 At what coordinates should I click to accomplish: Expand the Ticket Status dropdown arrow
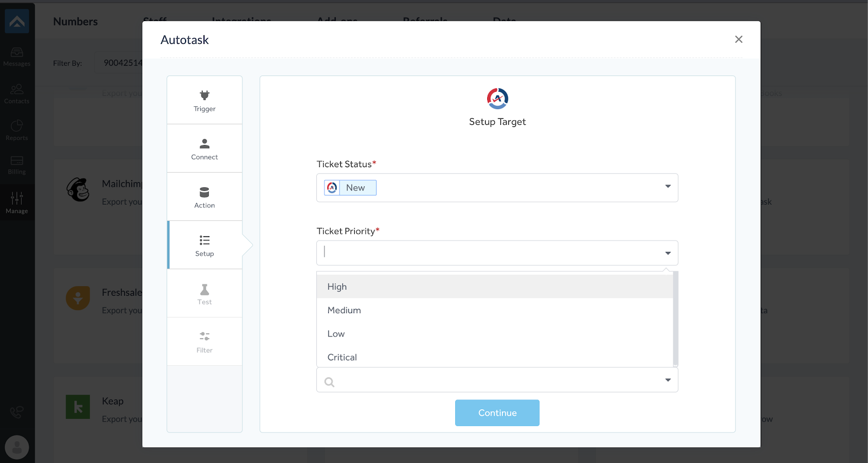[668, 186]
